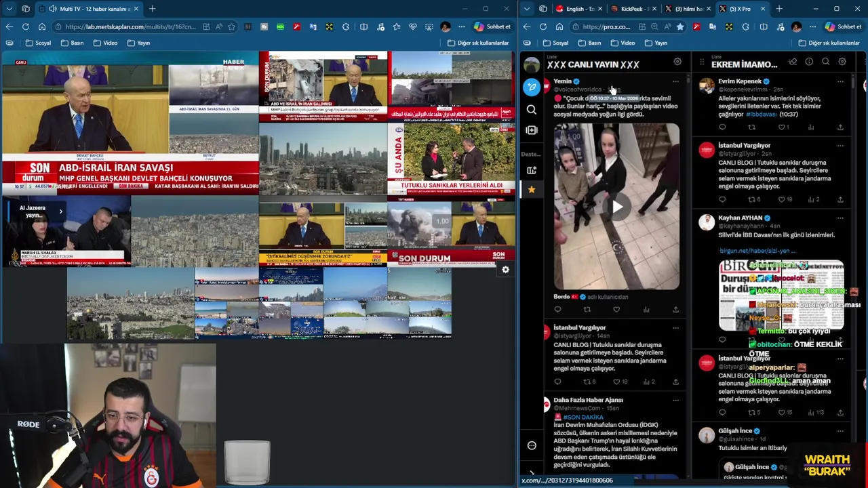Share the Yemin video post

(675, 310)
